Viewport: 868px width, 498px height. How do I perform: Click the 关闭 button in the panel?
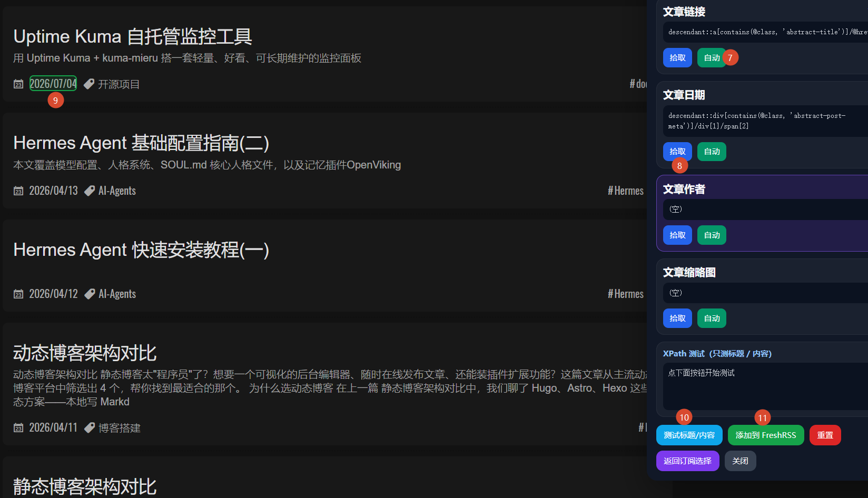point(740,461)
